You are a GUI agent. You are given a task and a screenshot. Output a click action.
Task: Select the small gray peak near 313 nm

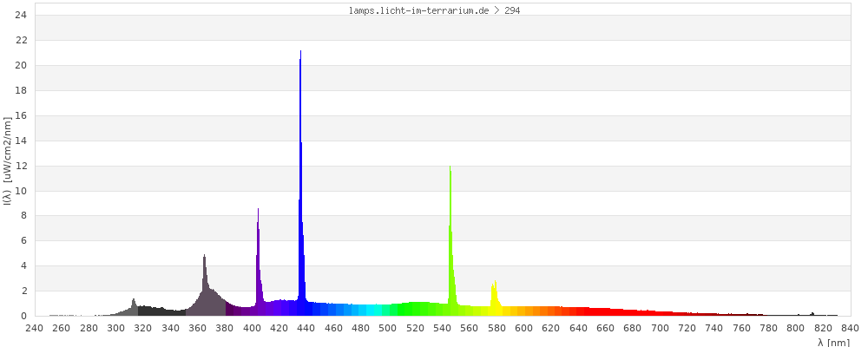[x=134, y=307]
